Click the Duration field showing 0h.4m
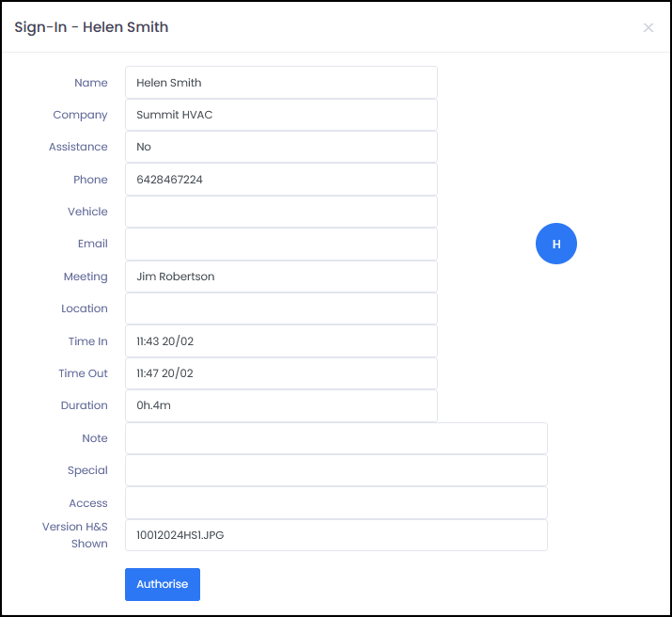Viewport: 672px width, 617px height. click(281, 405)
